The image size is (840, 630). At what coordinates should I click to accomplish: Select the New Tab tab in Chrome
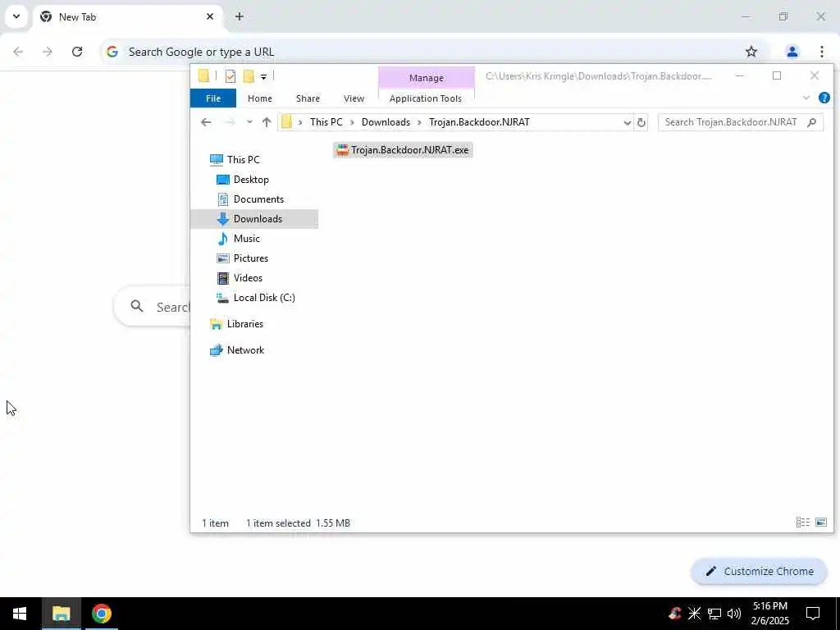pos(127,16)
